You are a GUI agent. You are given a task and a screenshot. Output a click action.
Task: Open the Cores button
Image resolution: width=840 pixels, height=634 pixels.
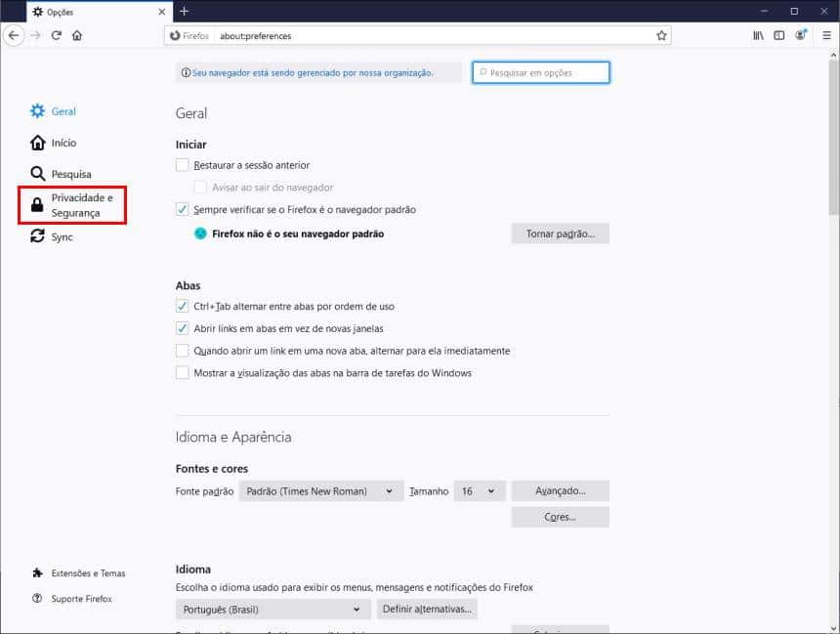(x=561, y=517)
